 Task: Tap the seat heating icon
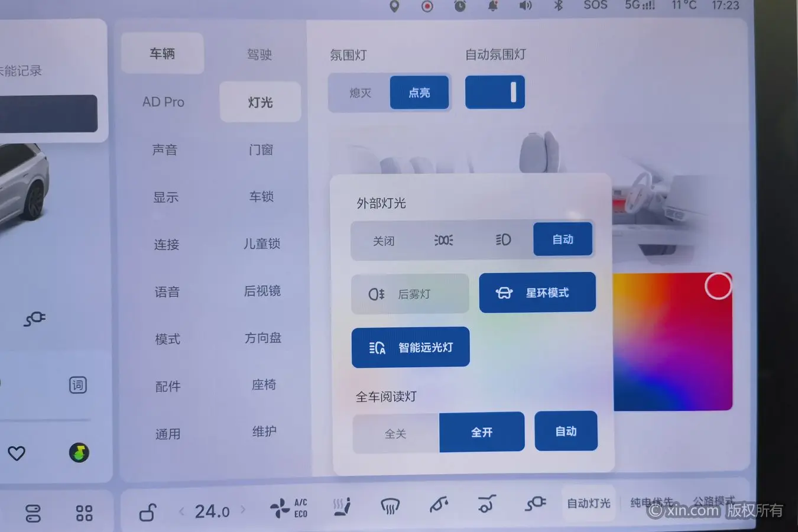point(342,507)
